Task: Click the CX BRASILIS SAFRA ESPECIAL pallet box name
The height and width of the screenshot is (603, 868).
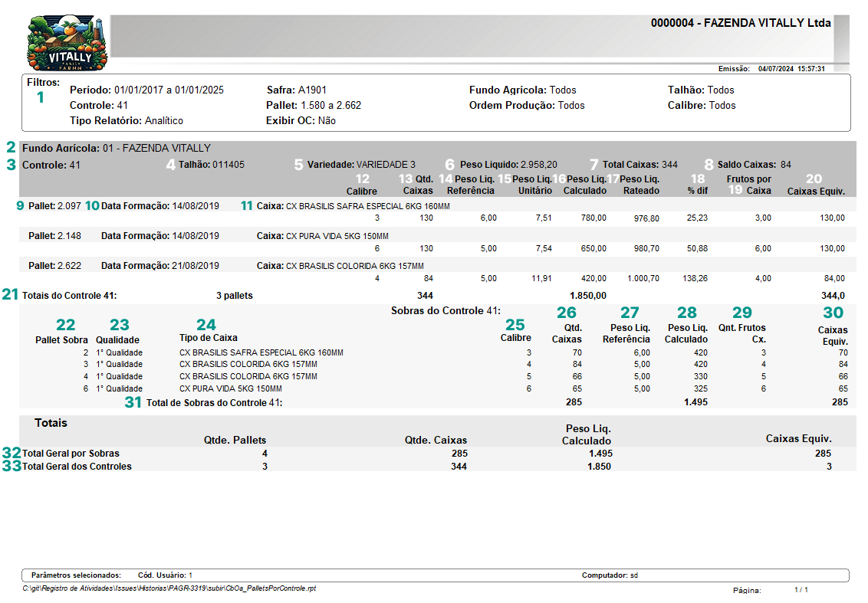Action: point(367,206)
